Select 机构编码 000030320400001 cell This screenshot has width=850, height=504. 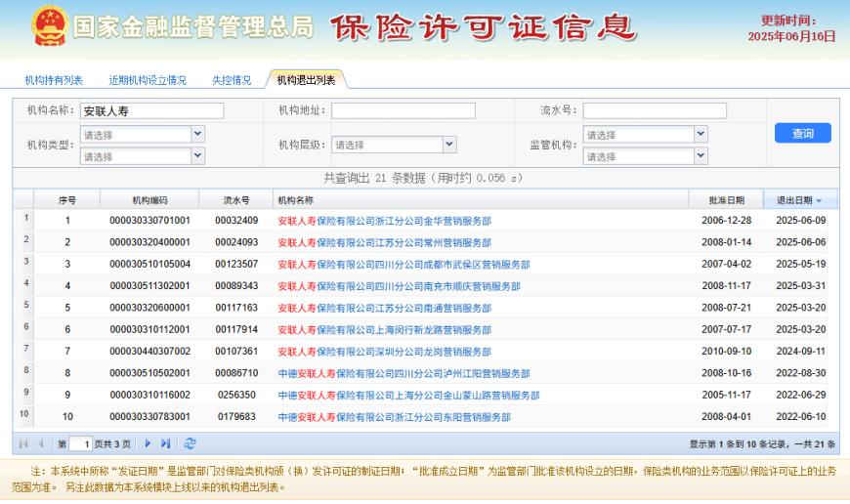pos(150,242)
